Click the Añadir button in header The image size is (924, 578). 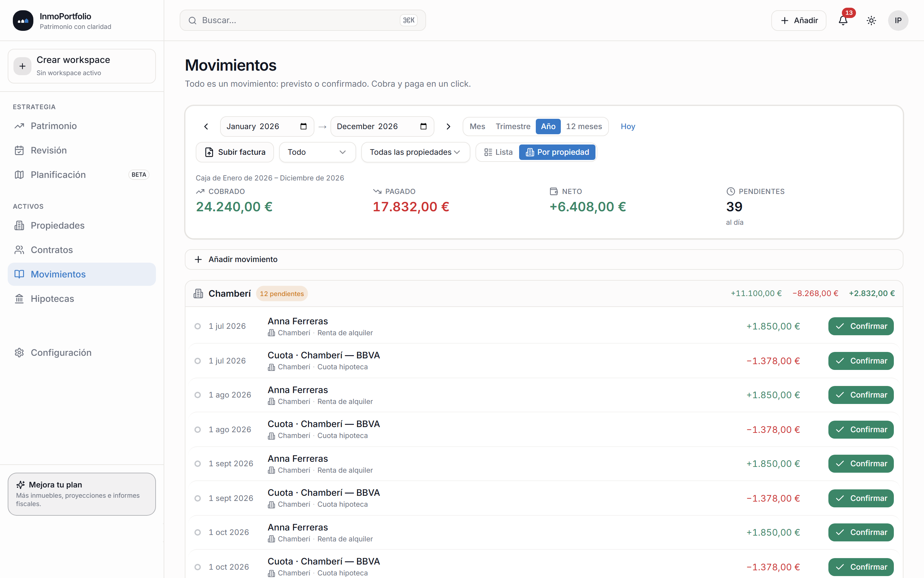(x=799, y=20)
